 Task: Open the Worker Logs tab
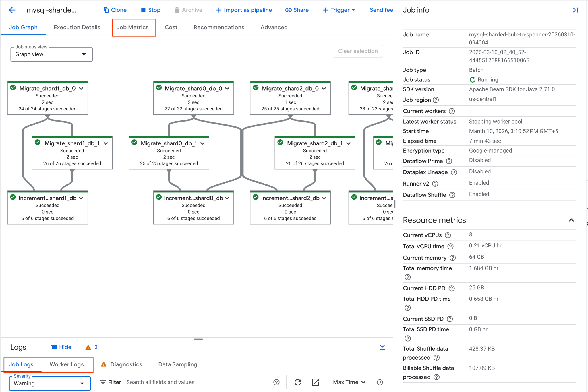point(67,364)
